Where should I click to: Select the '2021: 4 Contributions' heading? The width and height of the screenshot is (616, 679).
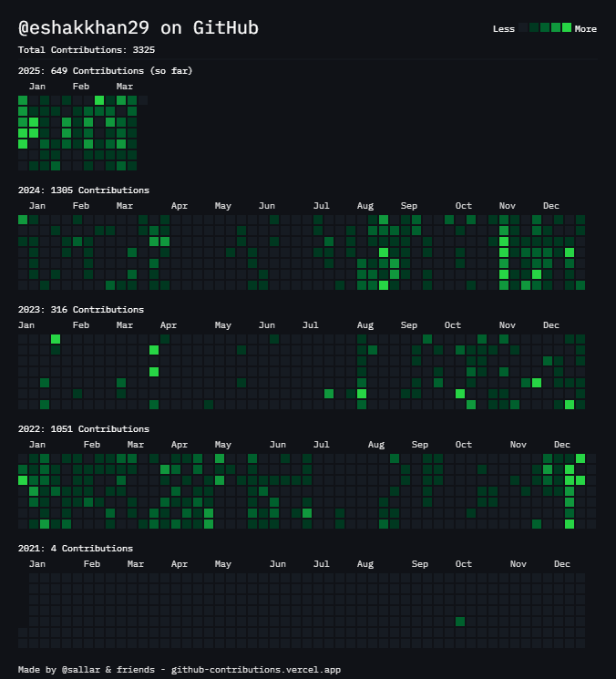tap(76, 549)
